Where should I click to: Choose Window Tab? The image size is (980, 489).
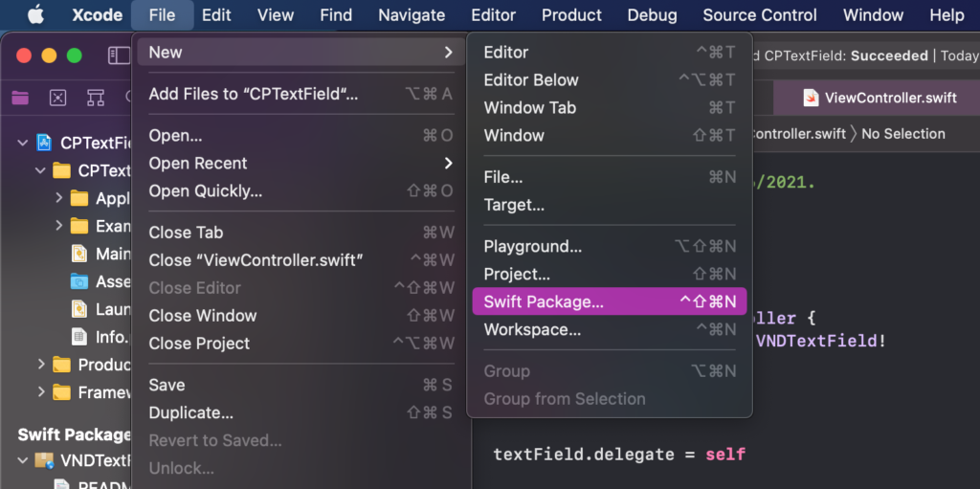pyautogui.click(x=610, y=107)
